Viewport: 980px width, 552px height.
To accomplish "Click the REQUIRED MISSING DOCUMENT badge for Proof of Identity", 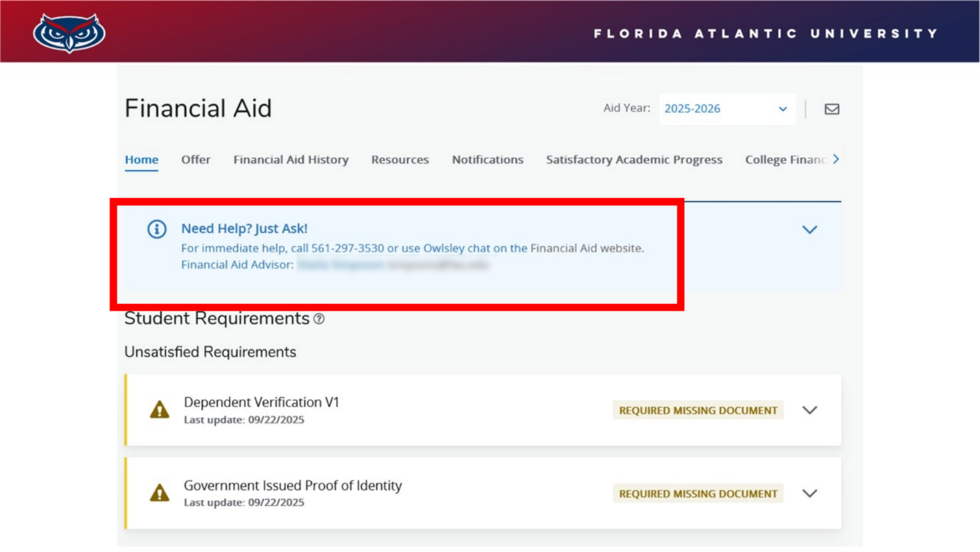I will pos(698,493).
